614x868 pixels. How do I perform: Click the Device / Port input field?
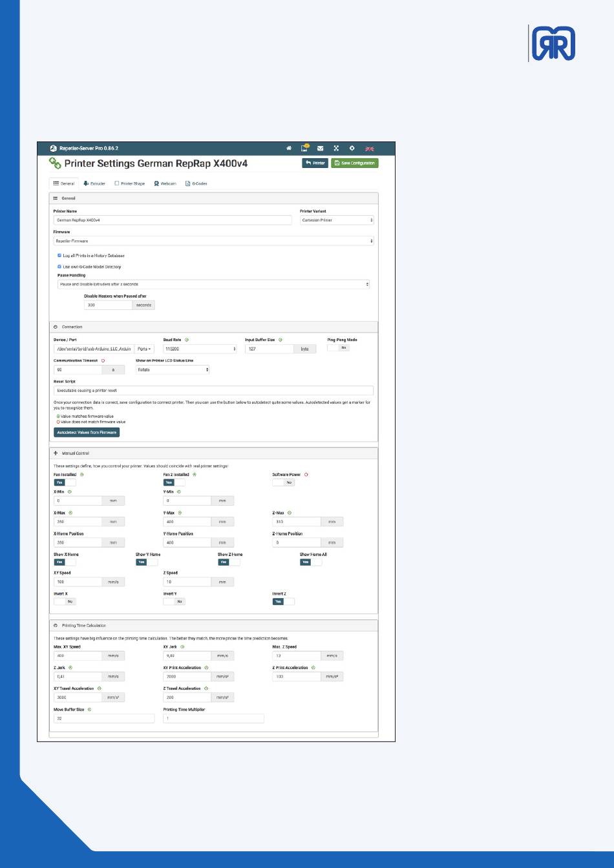94,349
